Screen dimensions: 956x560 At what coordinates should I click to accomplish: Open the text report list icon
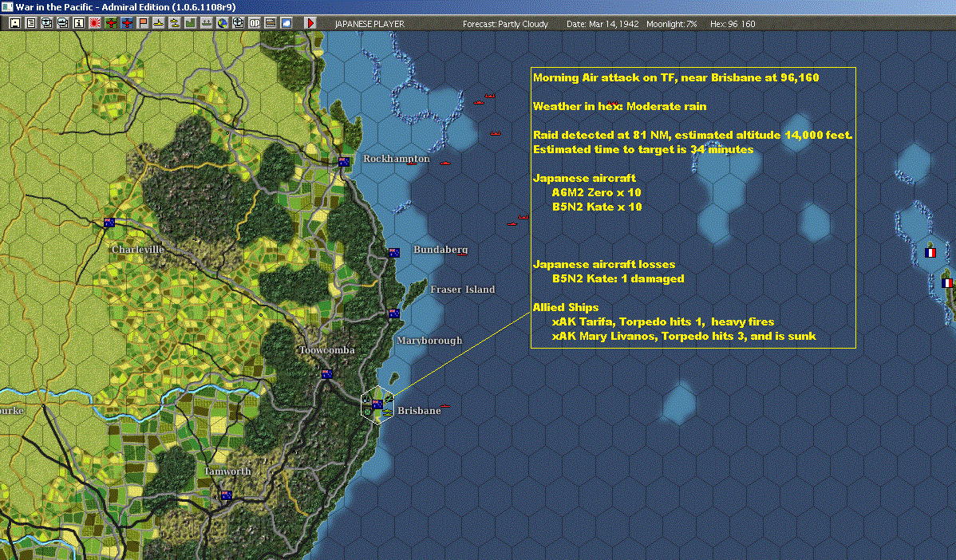click(30, 23)
